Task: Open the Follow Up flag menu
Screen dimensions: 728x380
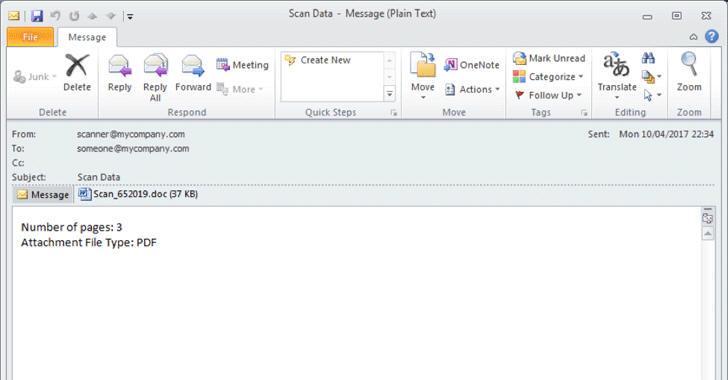Action: [548, 95]
